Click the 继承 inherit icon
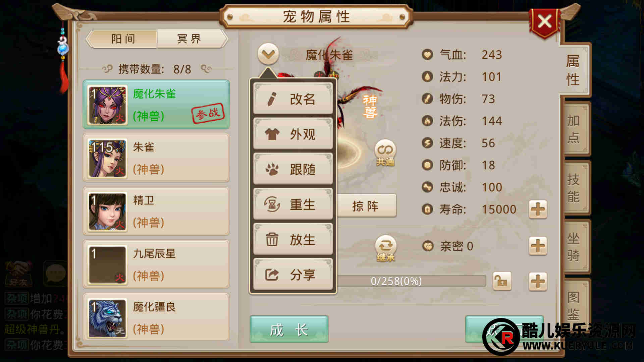644x362 pixels. click(385, 249)
